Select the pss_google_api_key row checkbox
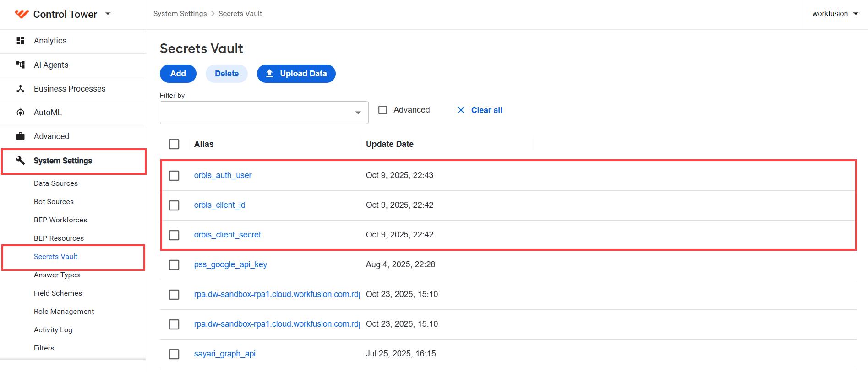868x372 pixels. click(174, 265)
